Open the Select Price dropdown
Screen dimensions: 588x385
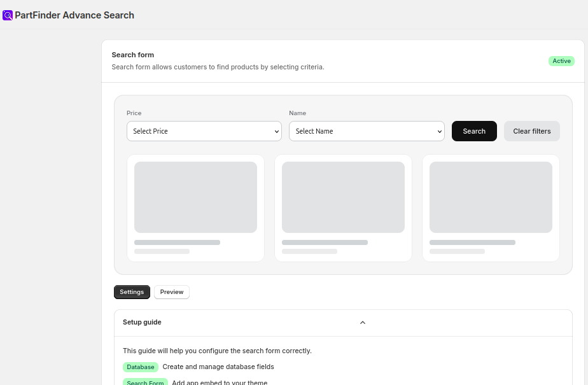(x=204, y=131)
